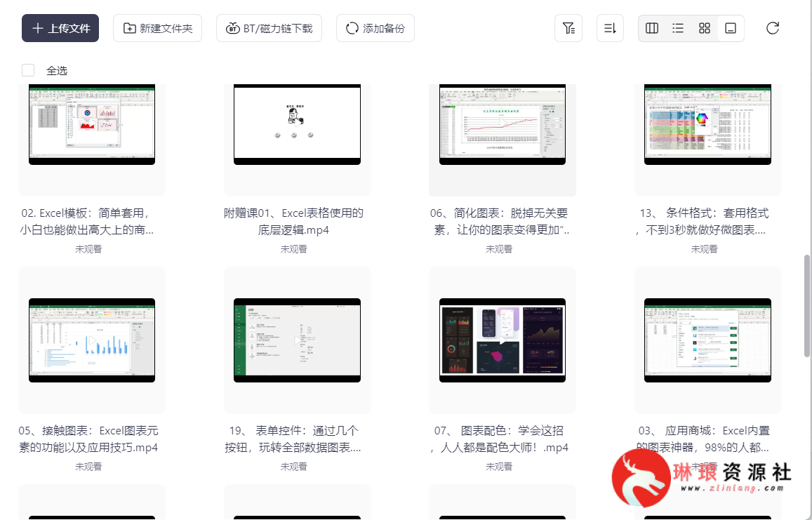The height and width of the screenshot is (520, 812).
Task: Open thumbnail of 07、图表配色 video
Action: point(502,340)
